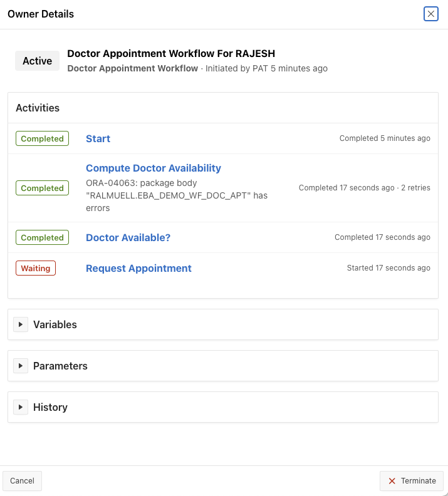Click the workflow title for RAJESH

coord(171,54)
